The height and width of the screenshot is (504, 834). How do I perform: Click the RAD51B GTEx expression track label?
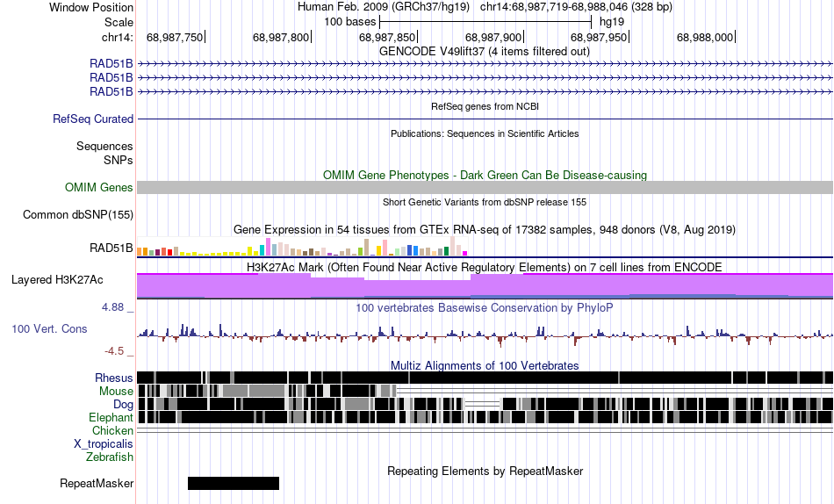111,248
